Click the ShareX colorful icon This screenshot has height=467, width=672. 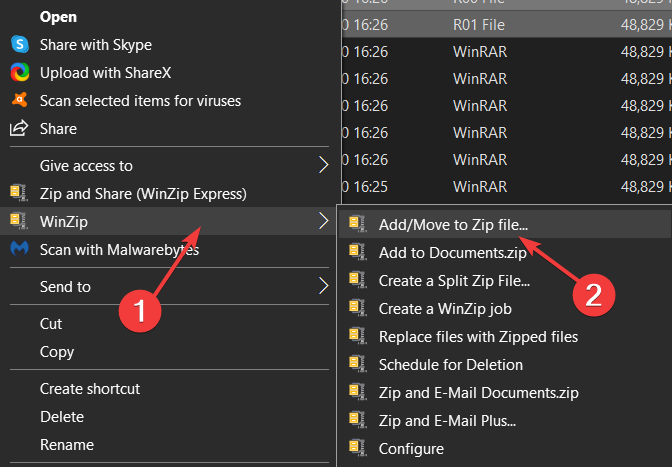[20, 72]
